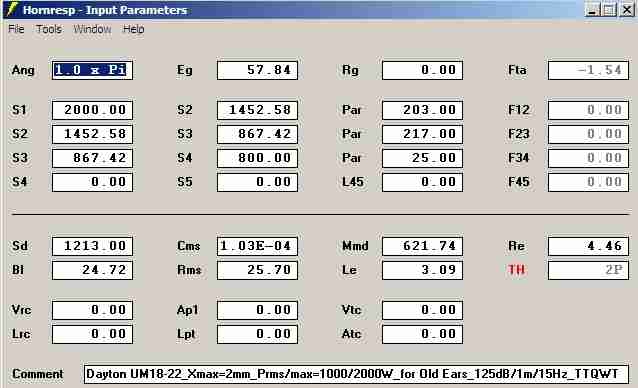Click the Cms label
638x388 pixels.
(x=188, y=246)
